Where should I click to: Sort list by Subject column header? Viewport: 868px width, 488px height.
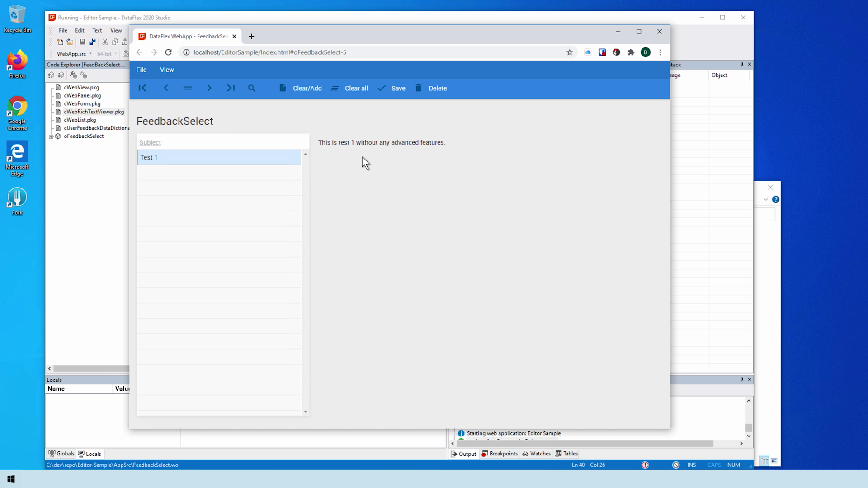(150, 142)
